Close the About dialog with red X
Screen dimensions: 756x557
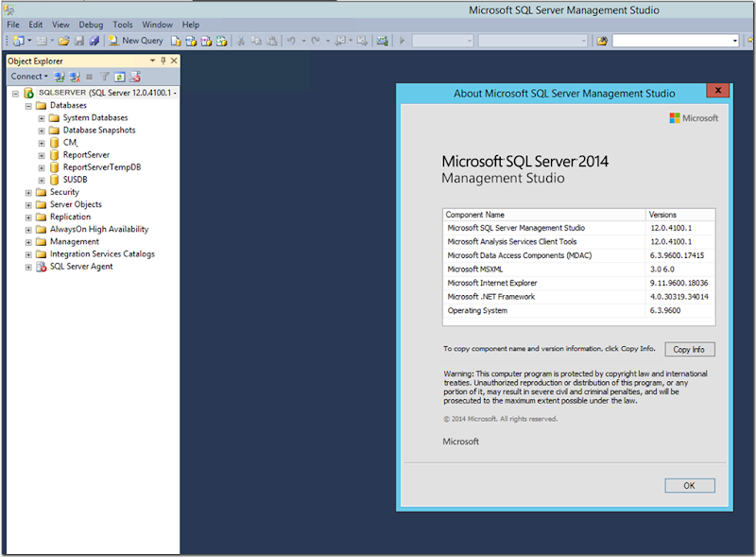(x=718, y=90)
